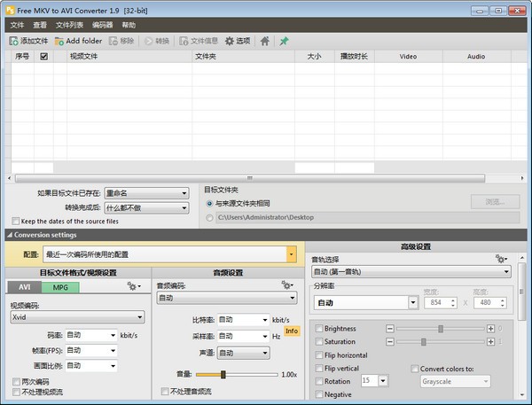Image resolution: width=532 pixels, height=405 pixels.
Task: Check the 两次编码 two-pass encoding box
Action: point(16,382)
